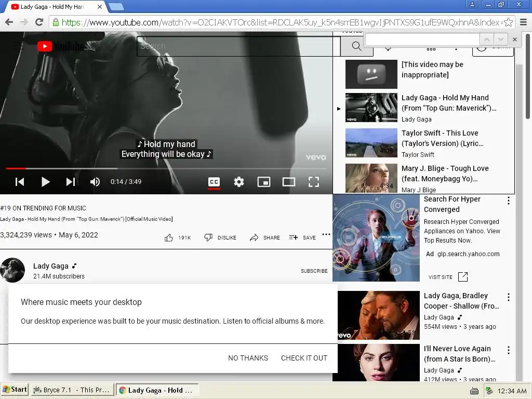The height and width of the screenshot is (399, 532).
Task: Click the Chrome user profile button
Action: (x=472, y=4)
